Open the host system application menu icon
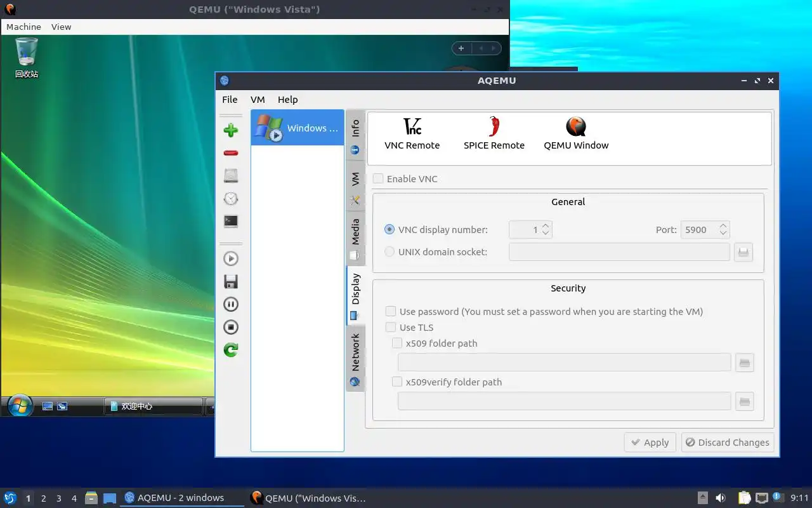 click(x=10, y=498)
